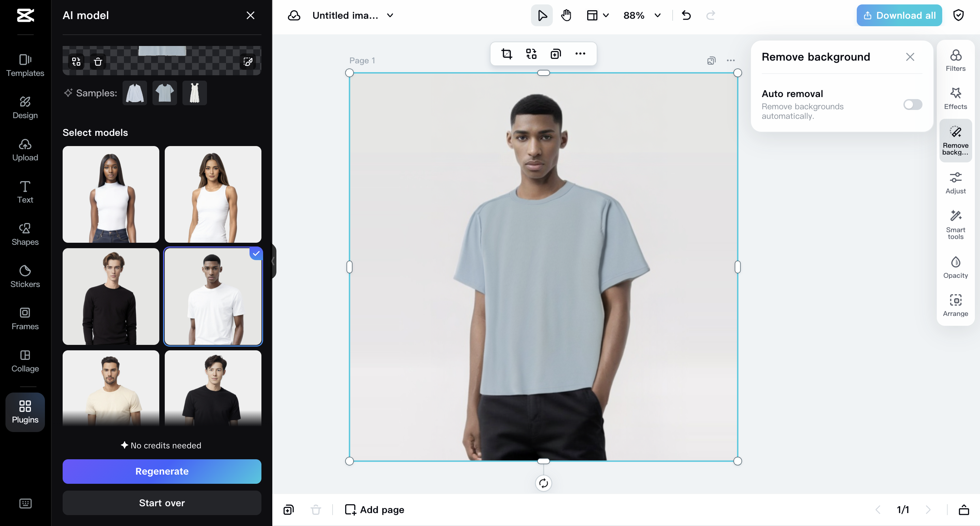The height and width of the screenshot is (526, 980).
Task: Open the Opacity control
Action: 955,267
